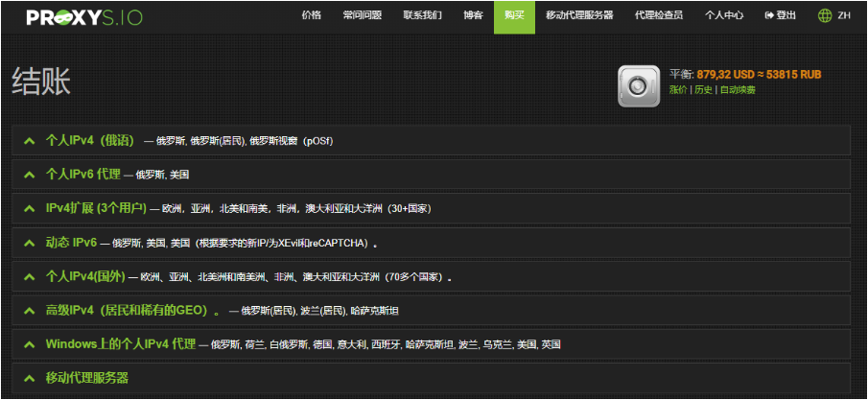Image resolution: width=868 pixels, height=400 pixels.
Task: Click the 涨价 top-up link
Action: [677, 90]
